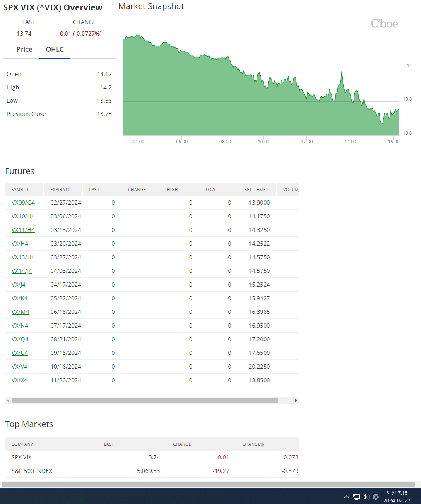
Task: Select the OHLC tab
Action: (55, 49)
